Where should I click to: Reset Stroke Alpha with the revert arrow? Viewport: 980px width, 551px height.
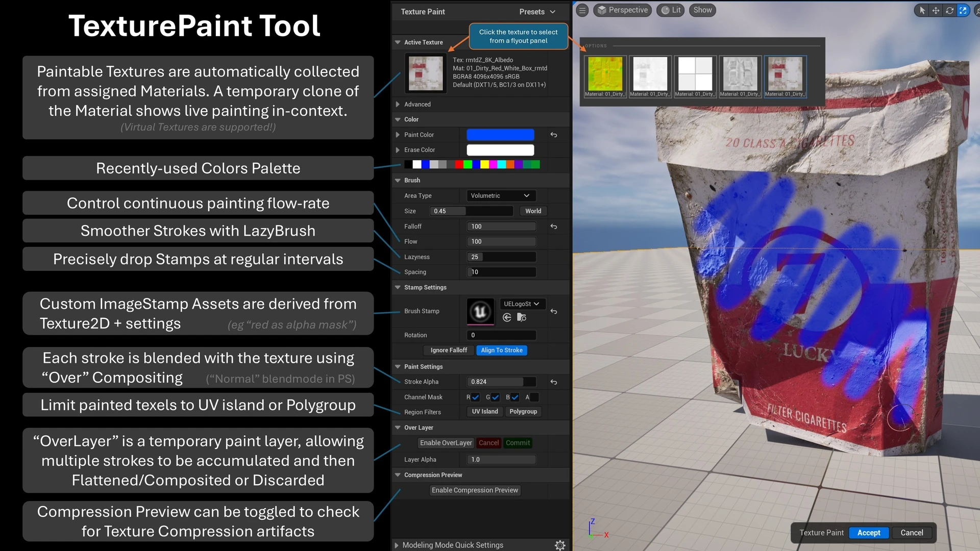pos(554,382)
